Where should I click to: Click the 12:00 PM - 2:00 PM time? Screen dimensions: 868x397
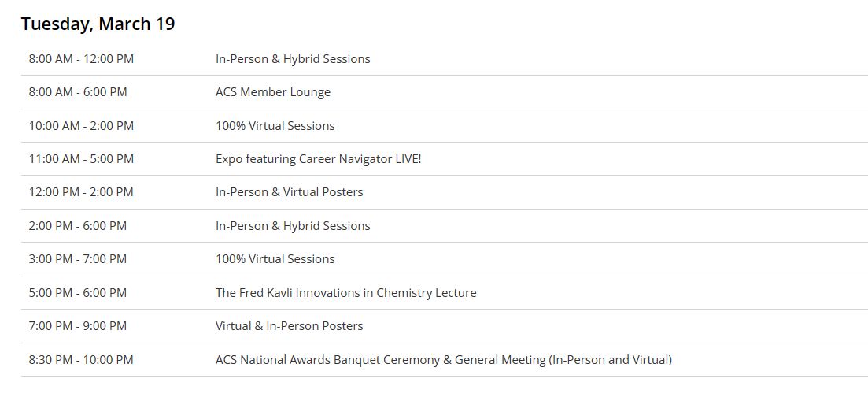[81, 192]
